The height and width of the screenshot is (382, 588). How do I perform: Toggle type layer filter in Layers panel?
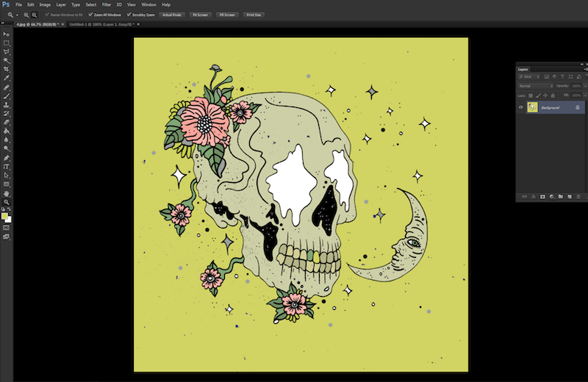tap(562, 76)
